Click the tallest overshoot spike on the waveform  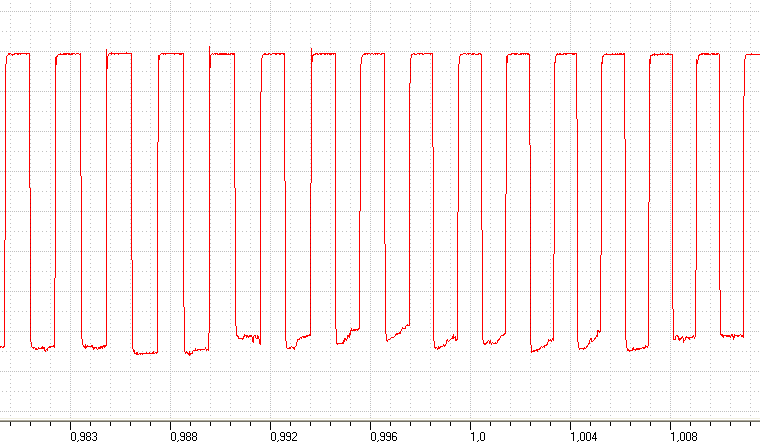tap(209, 50)
